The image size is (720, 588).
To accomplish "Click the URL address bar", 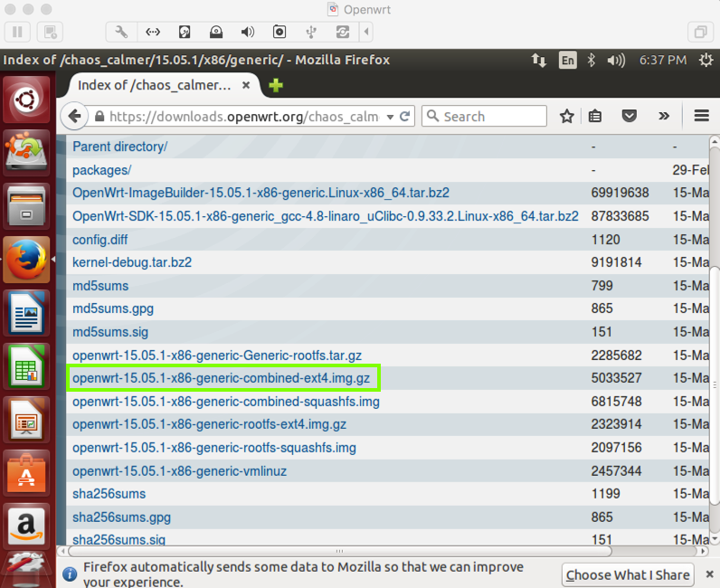I will tap(243, 117).
